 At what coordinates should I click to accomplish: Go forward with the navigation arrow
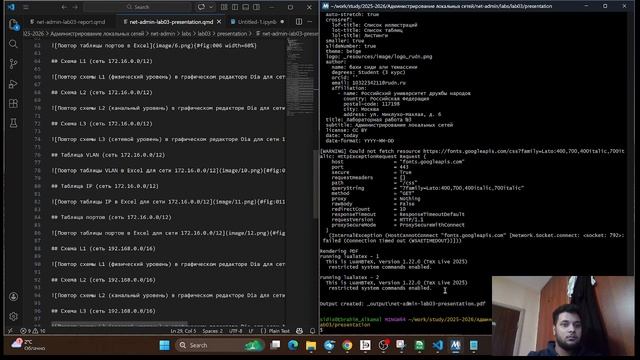click(x=75, y=7)
